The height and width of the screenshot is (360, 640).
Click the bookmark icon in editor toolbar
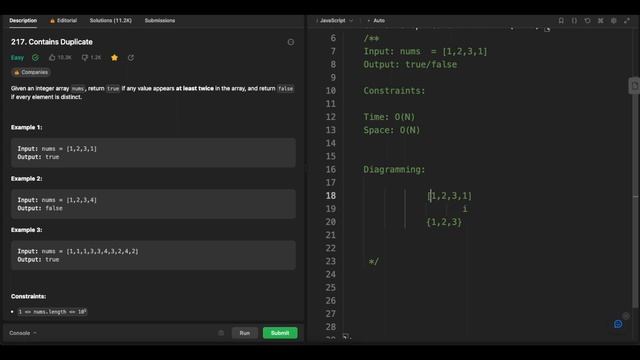[x=561, y=20]
